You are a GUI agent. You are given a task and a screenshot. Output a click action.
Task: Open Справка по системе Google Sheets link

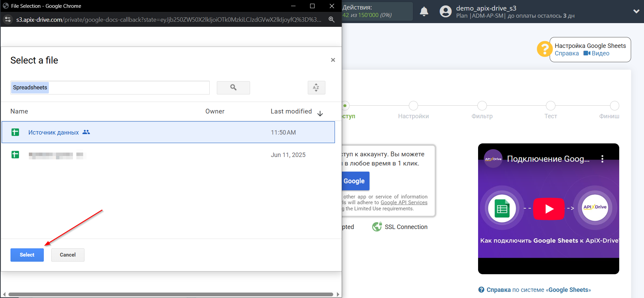[538, 290]
